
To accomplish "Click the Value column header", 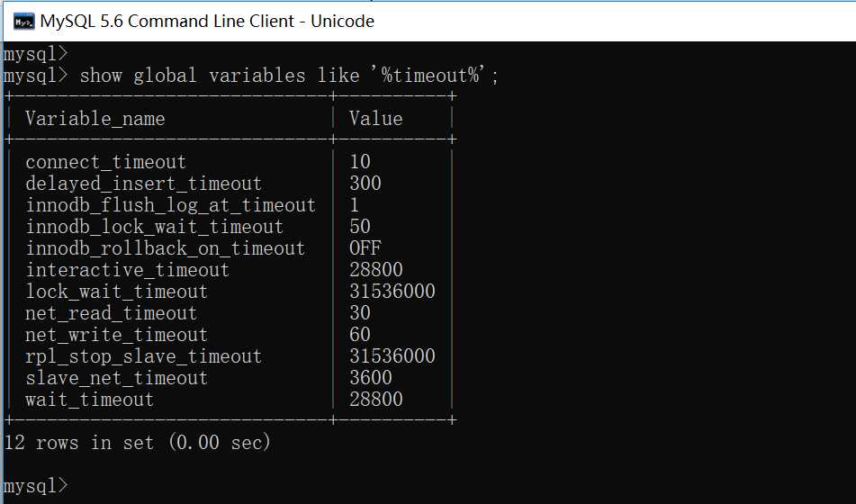I will (x=376, y=119).
